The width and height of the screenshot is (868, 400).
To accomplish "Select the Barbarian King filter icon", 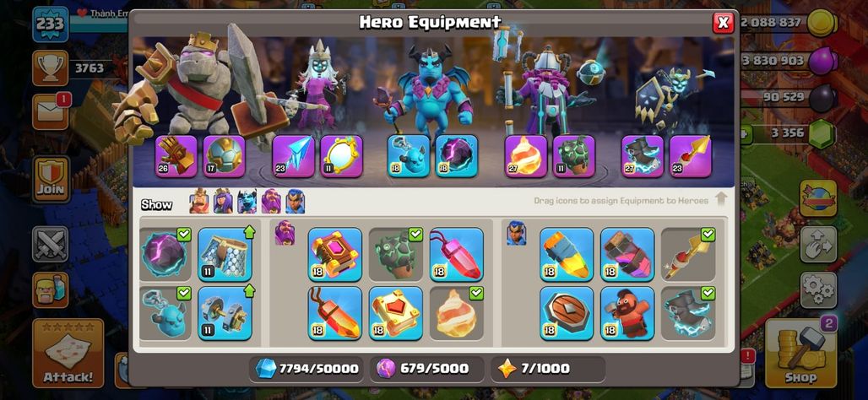I will (199, 202).
